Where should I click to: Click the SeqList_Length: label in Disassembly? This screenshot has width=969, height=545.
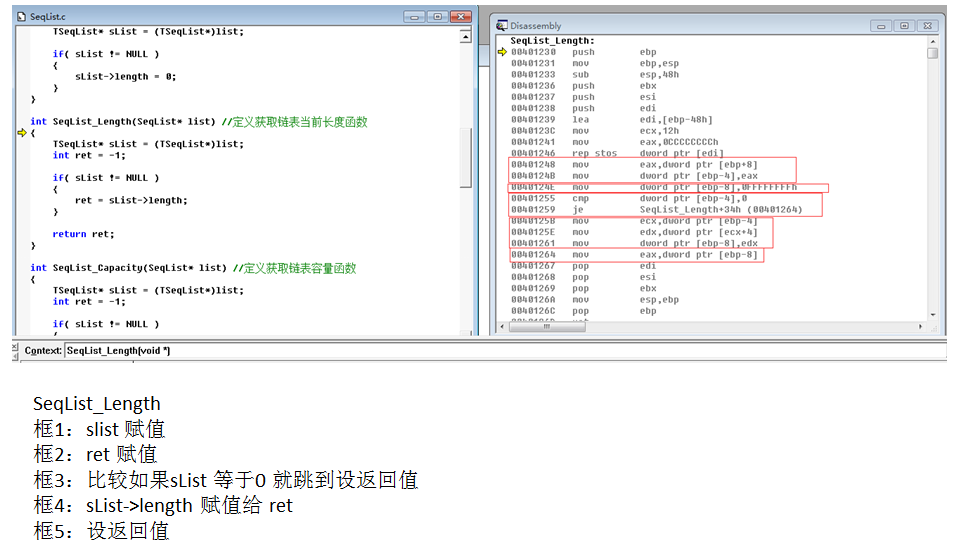[x=552, y=41]
